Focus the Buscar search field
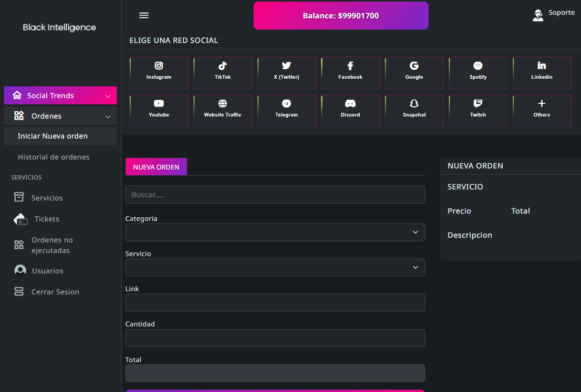Screen dimensions: 581x392 [275, 195]
